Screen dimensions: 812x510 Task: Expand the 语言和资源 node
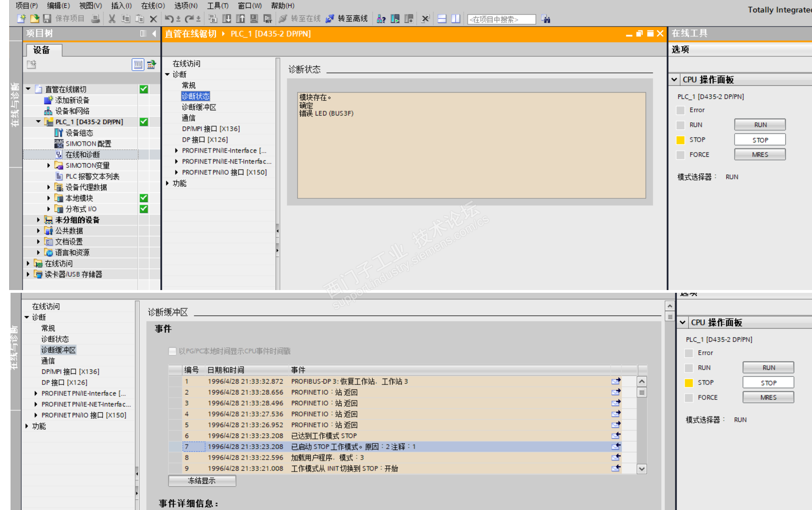coord(38,252)
